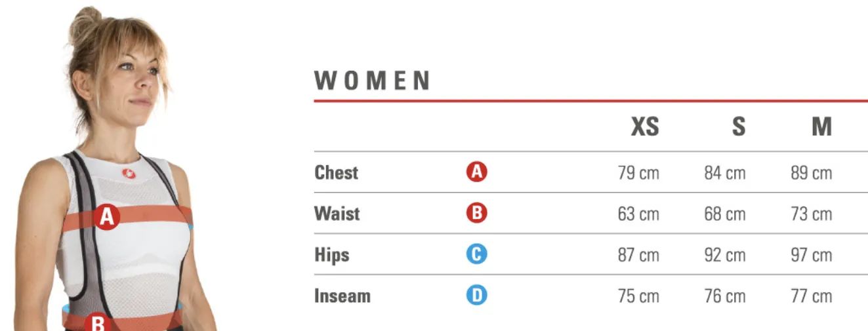Click the 97 cm hips value for M
Image resolution: width=868 pixels, height=331 pixels.
[812, 255]
